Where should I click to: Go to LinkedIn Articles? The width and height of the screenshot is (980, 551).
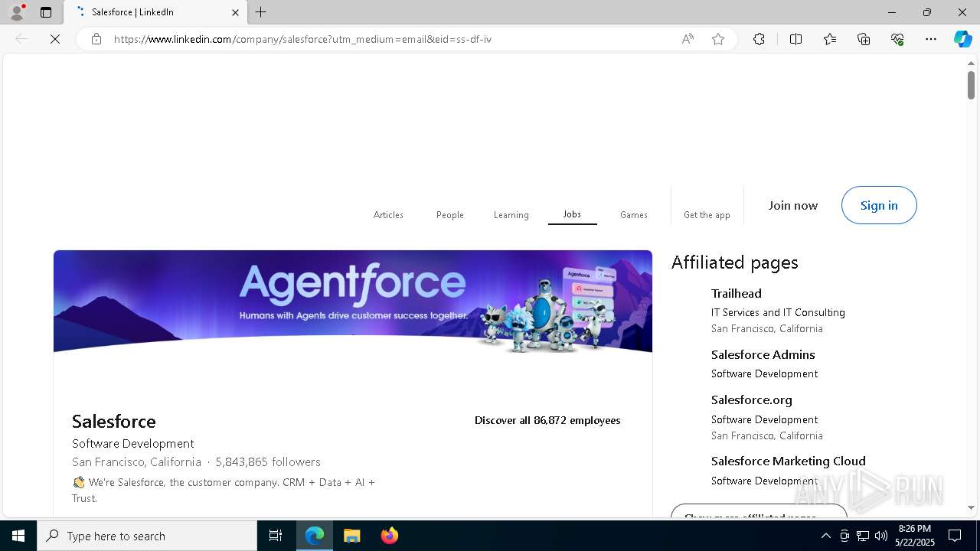[388, 215]
